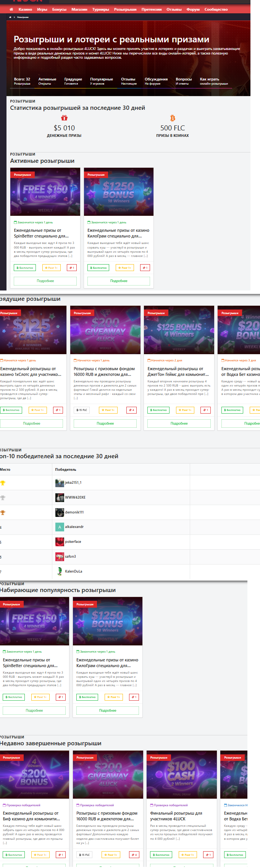Click the 15 FLC badge on the upcoming $200 Giveaway
This screenshot has height=868, width=260.
(82, 410)
